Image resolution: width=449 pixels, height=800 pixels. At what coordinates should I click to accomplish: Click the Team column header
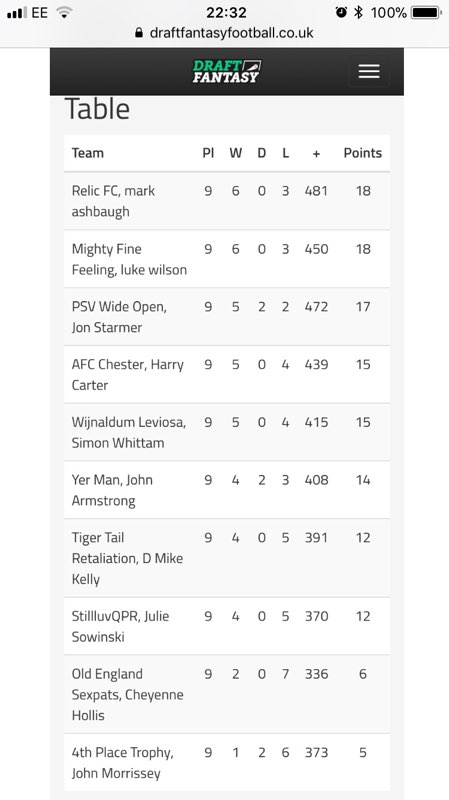88,153
